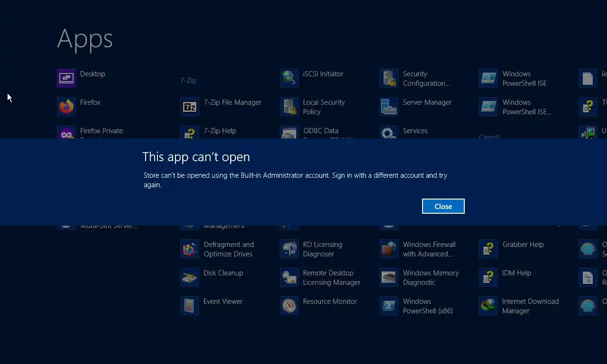This screenshot has height=364, width=607.
Task: Launch the Resource Monitor icon
Action: click(289, 306)
